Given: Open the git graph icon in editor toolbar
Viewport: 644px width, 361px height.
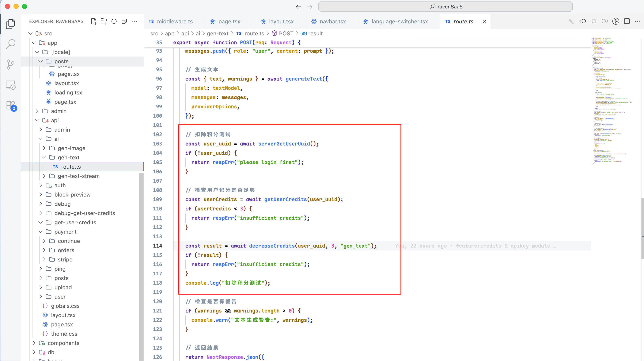Looking at the screenshot, I should [616, 22].
